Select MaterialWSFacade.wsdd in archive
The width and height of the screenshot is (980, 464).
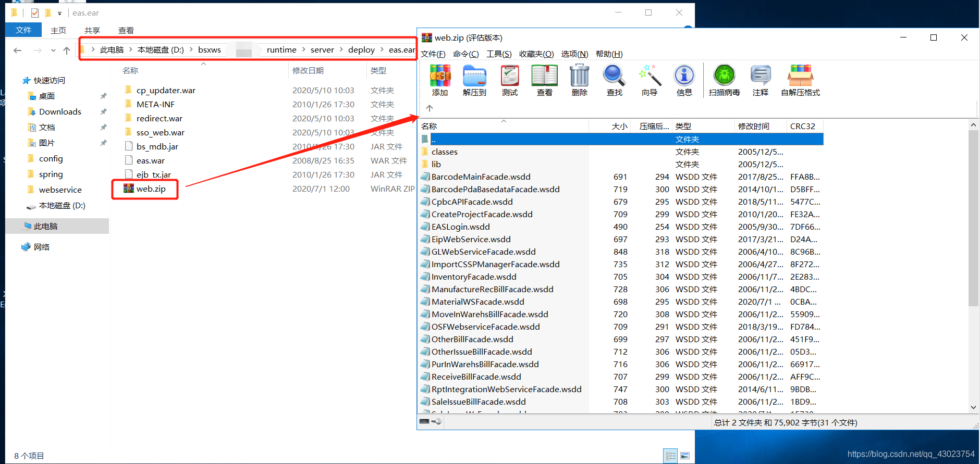(478, 302)
